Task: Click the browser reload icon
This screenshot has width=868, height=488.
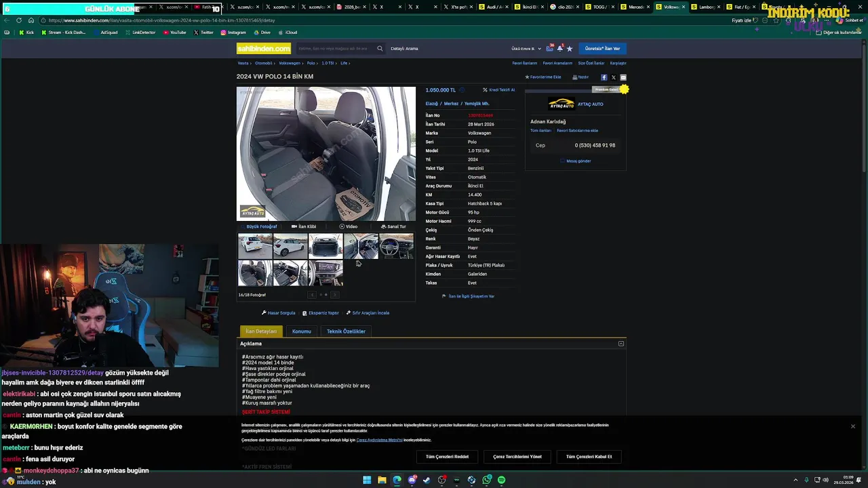Action: tap(18, 20)
